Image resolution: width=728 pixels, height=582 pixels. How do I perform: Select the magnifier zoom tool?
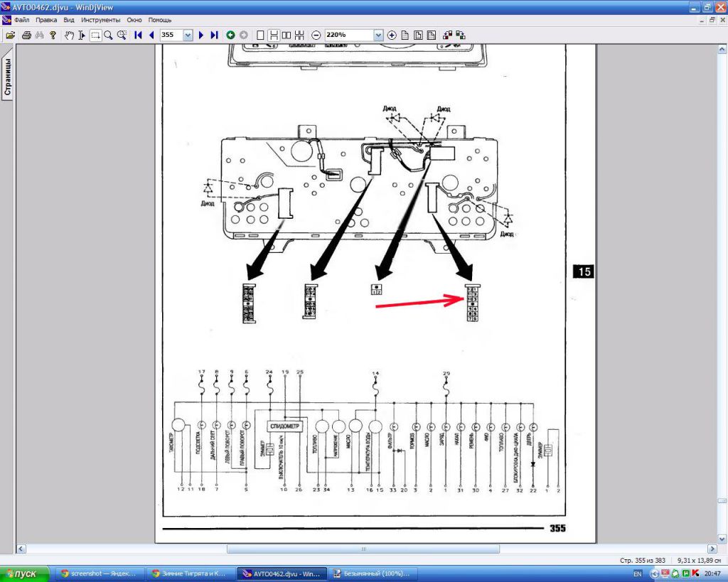click(109, 35)
